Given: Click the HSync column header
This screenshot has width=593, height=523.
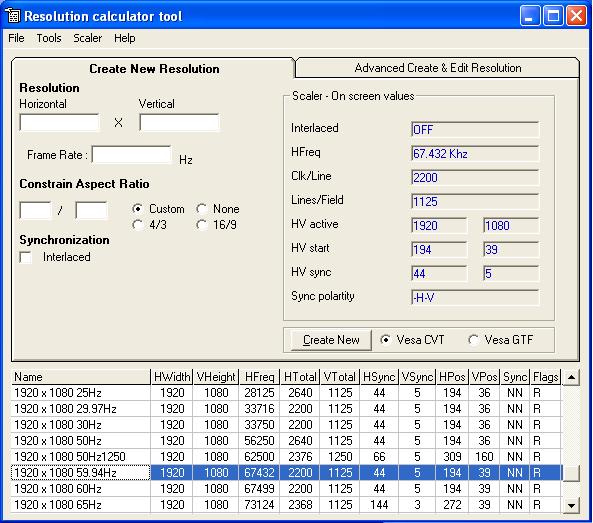Looking at the screenshot, I should 379,377.
